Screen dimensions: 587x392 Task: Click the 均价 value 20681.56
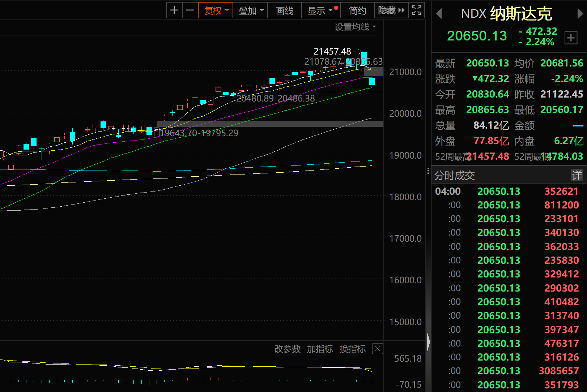(x=562, y=63)
